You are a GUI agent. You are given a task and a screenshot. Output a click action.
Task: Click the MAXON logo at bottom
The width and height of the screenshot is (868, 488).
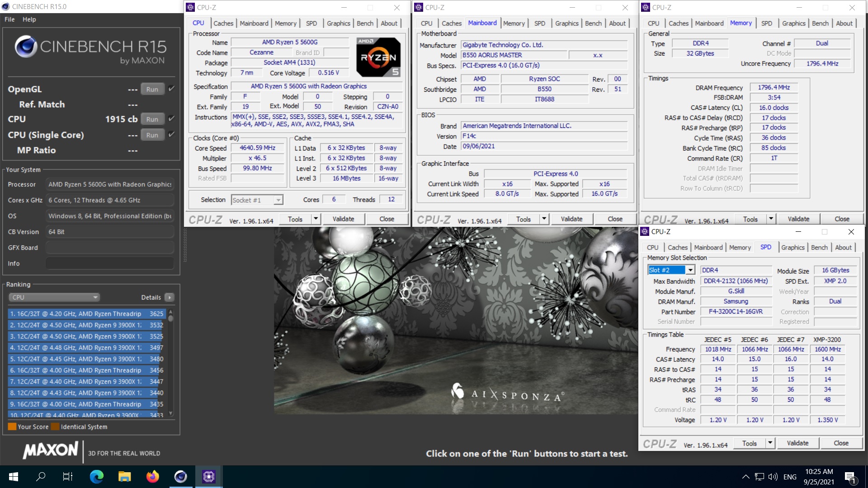point(51,450)
